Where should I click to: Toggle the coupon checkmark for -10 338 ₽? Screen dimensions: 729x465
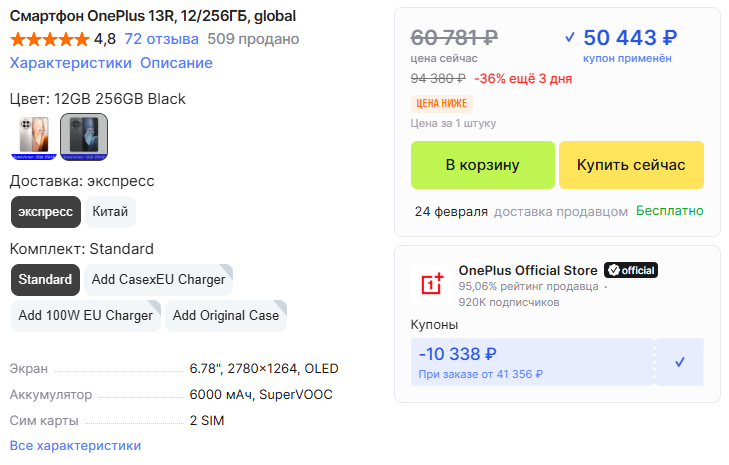point(680,362)
